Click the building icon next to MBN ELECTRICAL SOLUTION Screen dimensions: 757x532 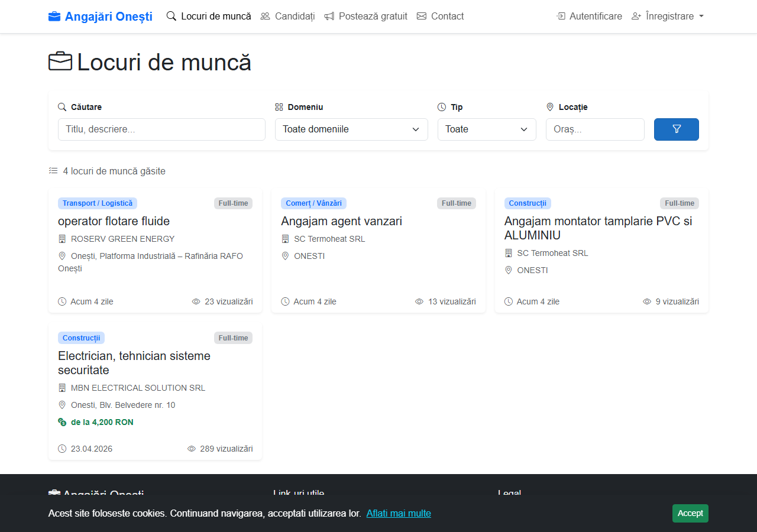point(62,388)
